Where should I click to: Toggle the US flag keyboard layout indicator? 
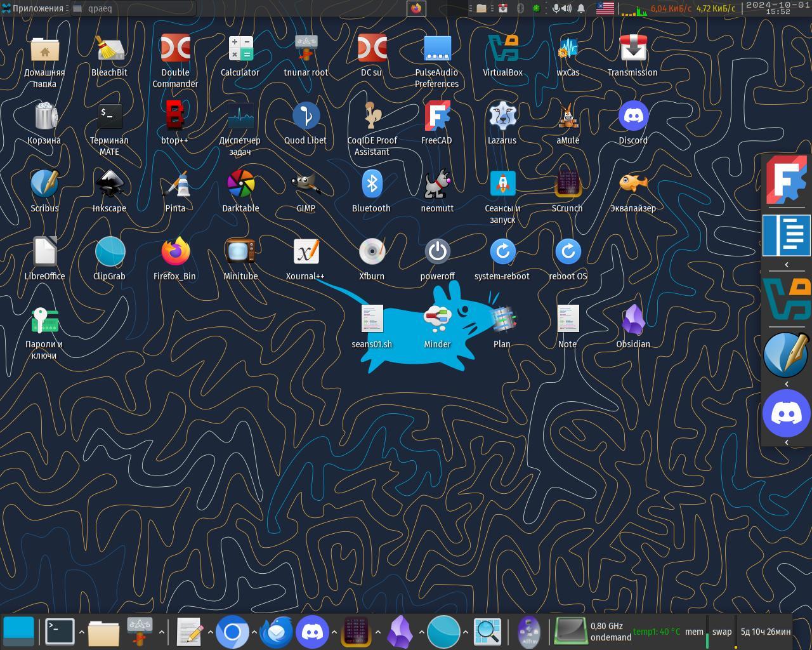pyautogui.click(x=605, y=8)
